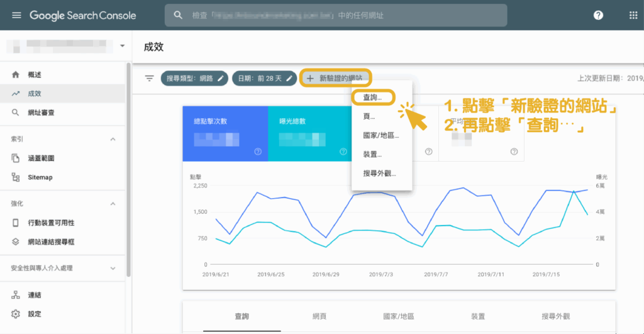644x334 pixels.
Task: Open the 連結 links page
Action: tap(62, 294)
